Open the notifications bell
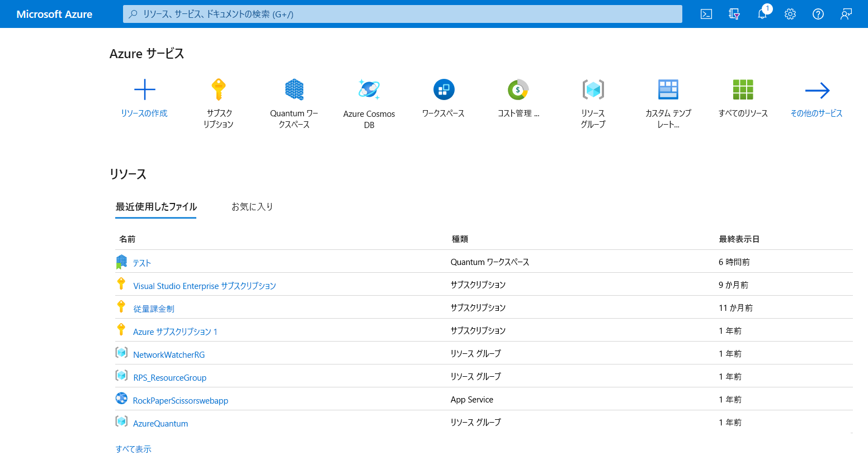The height and width of the screenshot is (464, 868). point(762,14)
